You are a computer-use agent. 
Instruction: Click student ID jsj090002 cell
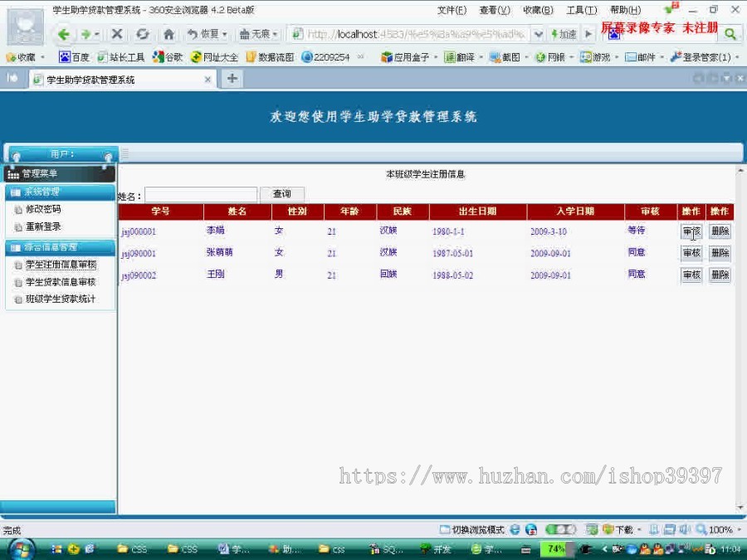tap(139, 275)
